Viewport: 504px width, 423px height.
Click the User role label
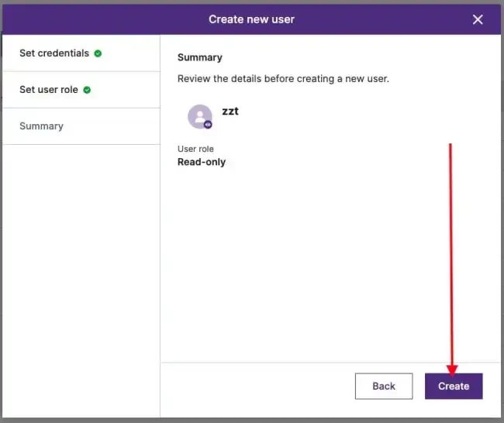point(195,149)
